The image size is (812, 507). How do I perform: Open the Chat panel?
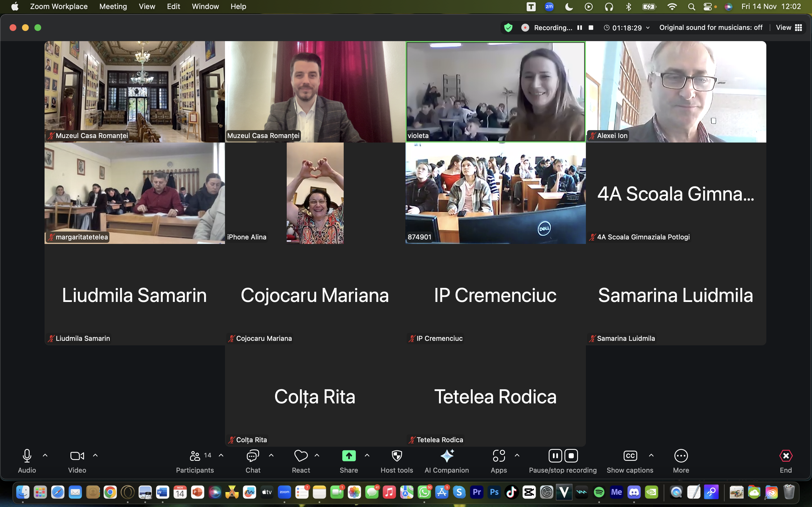coord(253,456)
